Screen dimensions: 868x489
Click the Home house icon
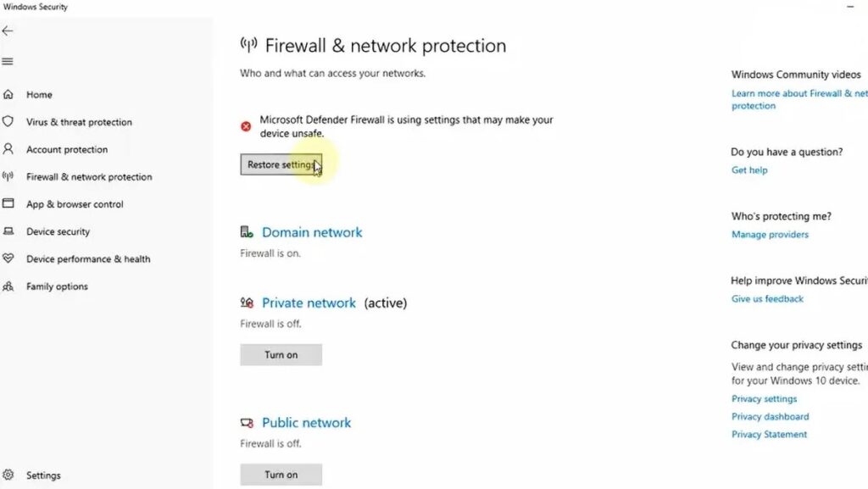click(x=8, y=95)
